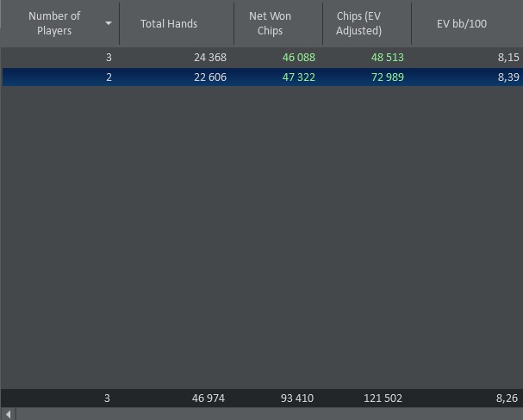Image resolution: width=523 pixels, height=420 pixels.
Task: Sort table by Total Hands column header
Action: (x=169, y=23)
